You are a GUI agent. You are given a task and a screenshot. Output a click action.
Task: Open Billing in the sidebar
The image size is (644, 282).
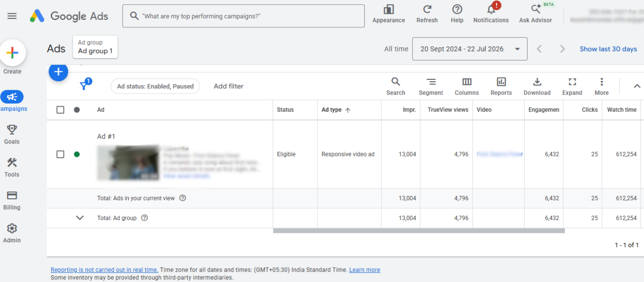[12, 200]
